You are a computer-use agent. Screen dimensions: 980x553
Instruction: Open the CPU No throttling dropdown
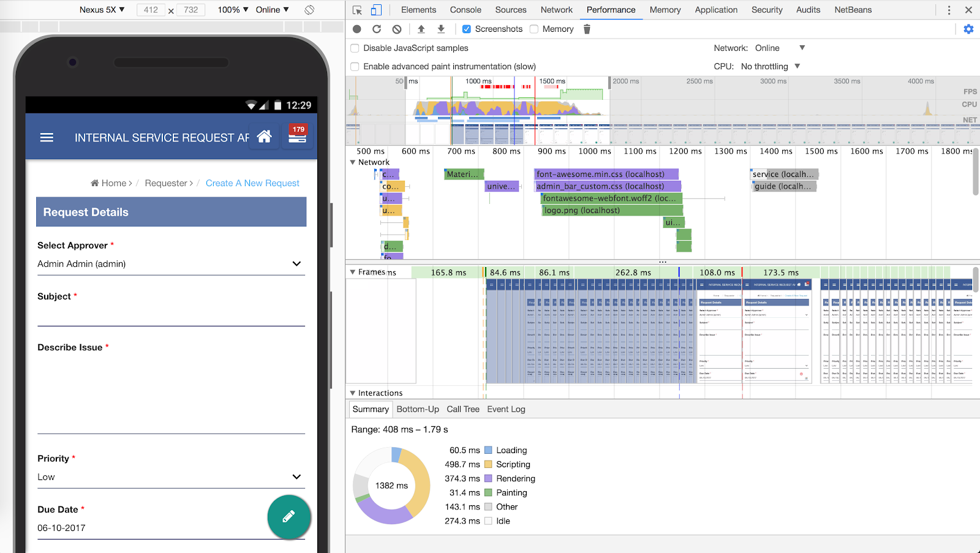(771, 66)
